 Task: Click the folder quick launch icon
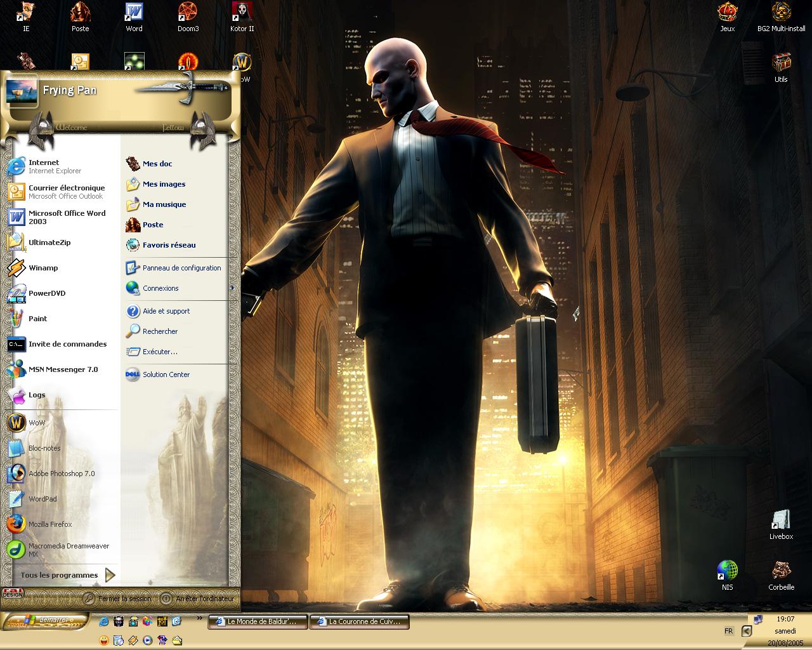point(177,640)
